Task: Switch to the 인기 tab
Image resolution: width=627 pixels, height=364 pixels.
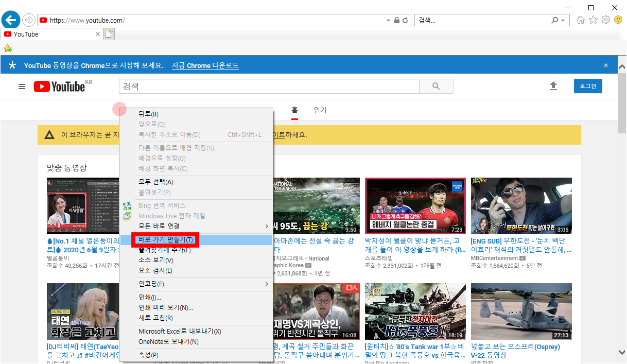Action: [x=320, y=110]
